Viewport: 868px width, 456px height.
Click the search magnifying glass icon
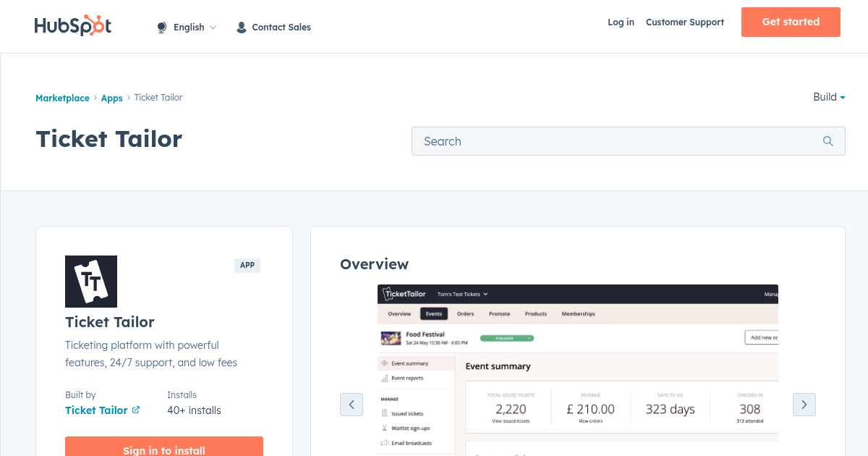pyautogui.click(x=828, y=141)
